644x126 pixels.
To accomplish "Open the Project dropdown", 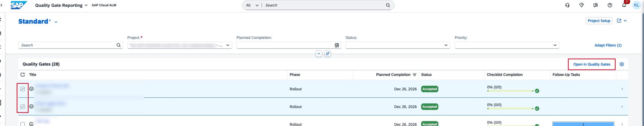I will coord(228,45).
